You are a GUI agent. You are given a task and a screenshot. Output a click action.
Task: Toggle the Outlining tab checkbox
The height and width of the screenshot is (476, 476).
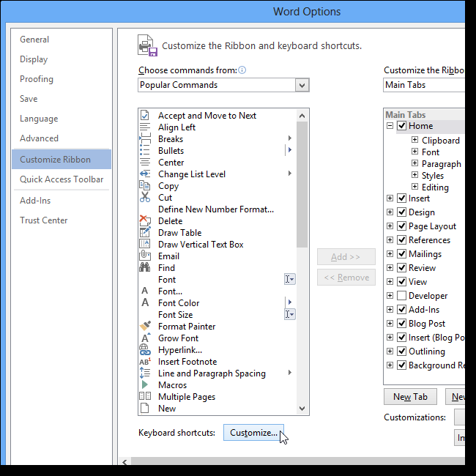(x=401, y=352)
